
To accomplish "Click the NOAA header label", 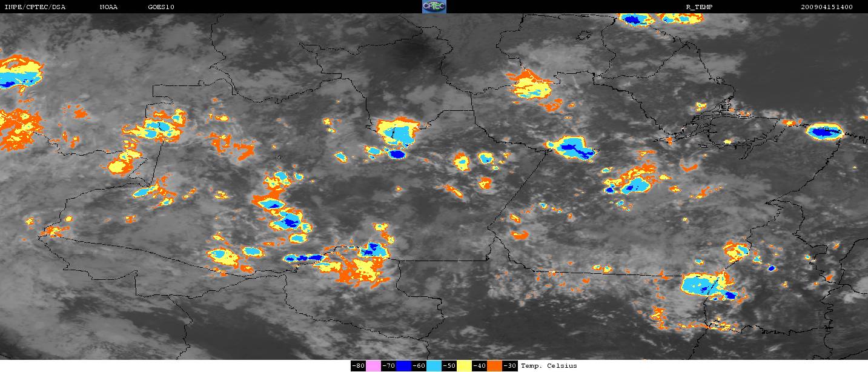I will [109, 7].
